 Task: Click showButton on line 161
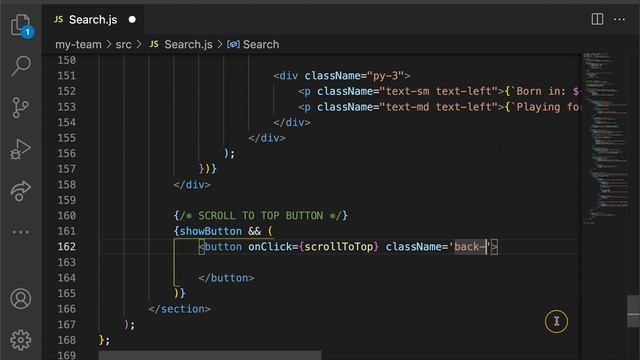pyautogui.click(x=211, y=231)
